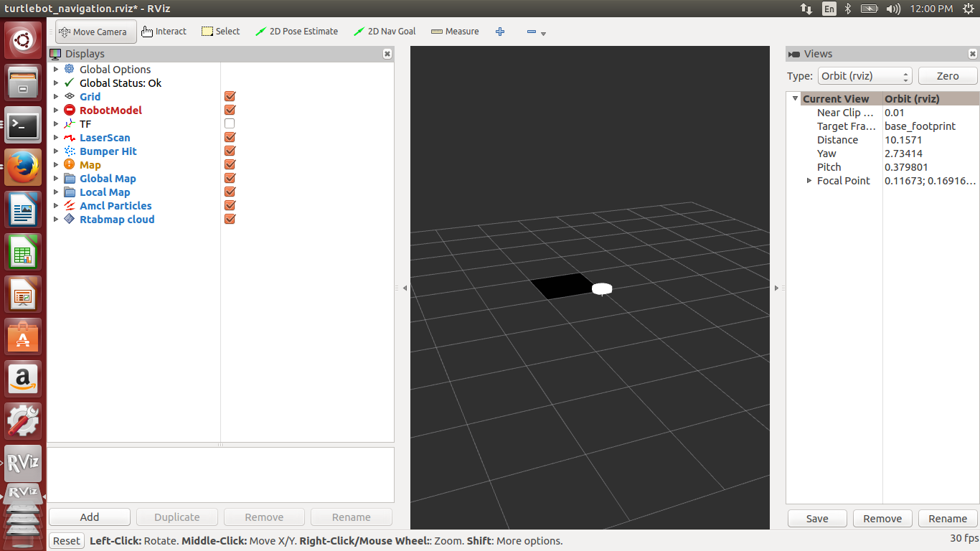Click the Add display button
Image resolution: width=980 pixels, height=551 pixels.
90,517
